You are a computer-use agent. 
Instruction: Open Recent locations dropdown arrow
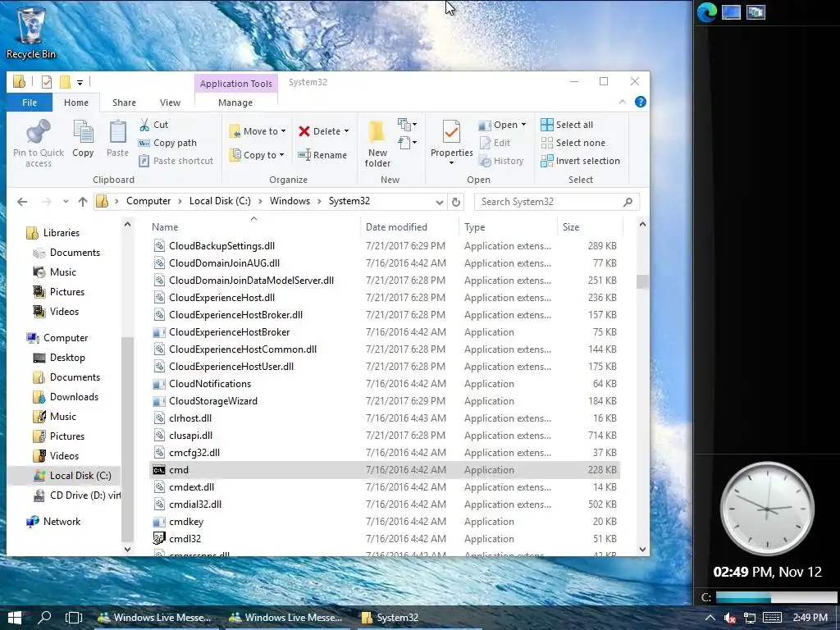[66, 202]
